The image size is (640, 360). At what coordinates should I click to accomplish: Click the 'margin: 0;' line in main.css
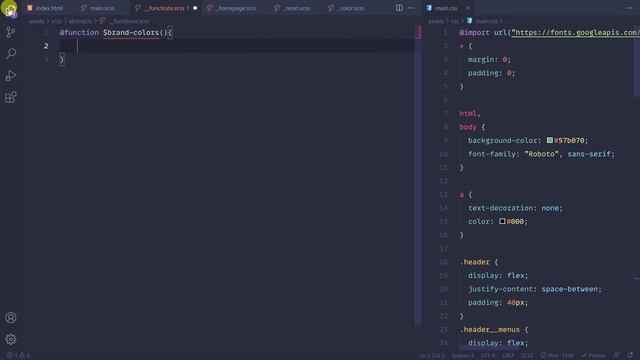[x=489, y=60]
